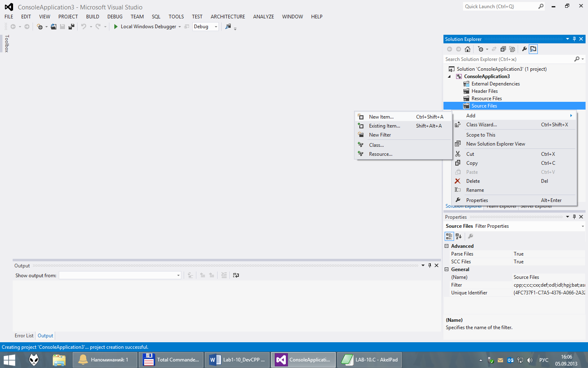Open the toolbar options overflow arrow
The height and width of the screenshot is (368, 588).
tap(235, 29)
